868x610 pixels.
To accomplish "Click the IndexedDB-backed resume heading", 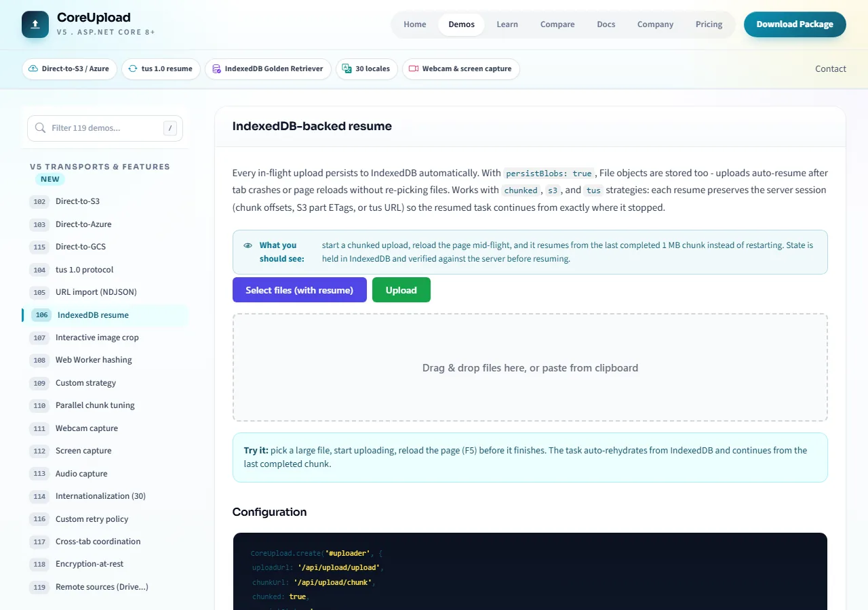I will point(312,126).
